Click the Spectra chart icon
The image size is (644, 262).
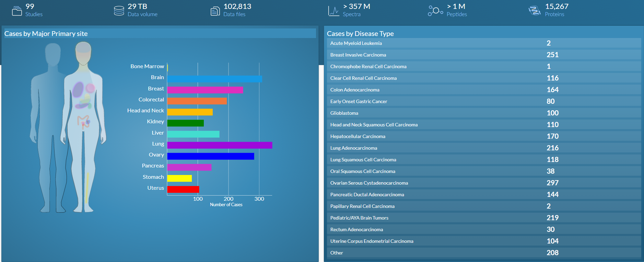(x=333, y=11)
